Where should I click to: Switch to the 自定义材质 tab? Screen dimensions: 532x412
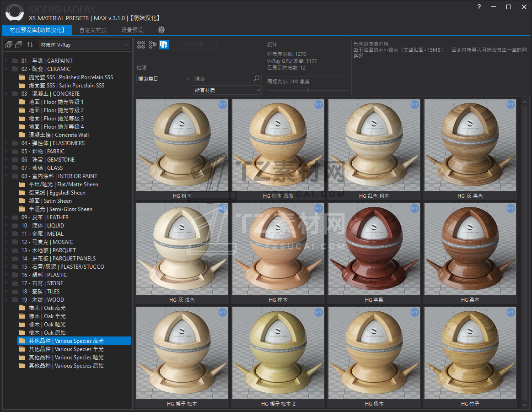coord(93,30)
